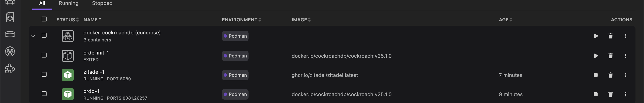Sort containers by Age column
The width and height of the screenshot is (644, 103).
pos(505,20)
